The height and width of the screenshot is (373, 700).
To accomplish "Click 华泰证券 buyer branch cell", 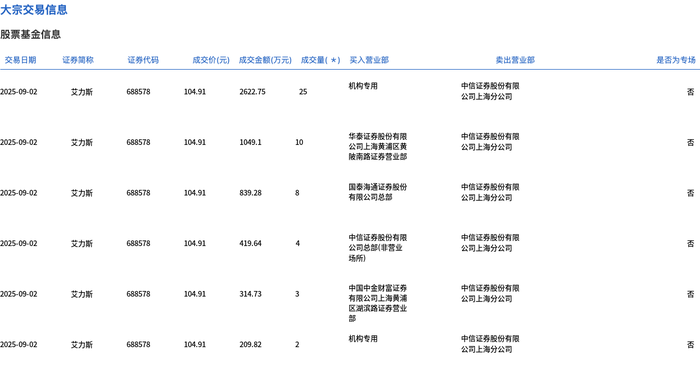I will [x=378, y=146].
